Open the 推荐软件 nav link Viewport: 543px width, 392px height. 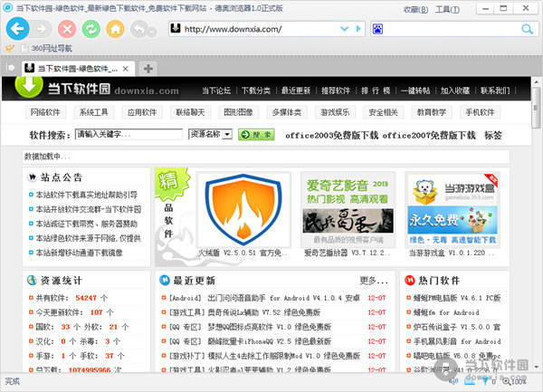pyautogui.click(x=336, y=91)
